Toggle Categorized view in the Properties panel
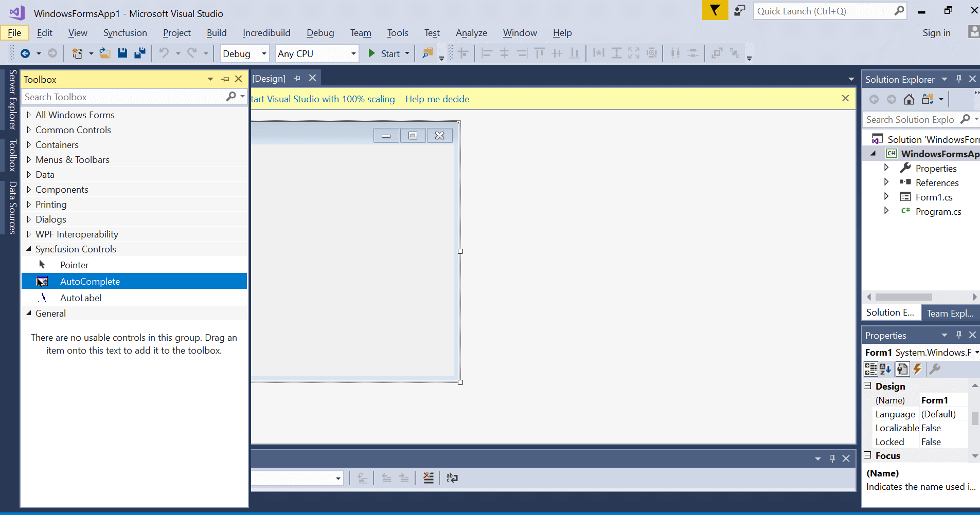The height and width of the screenshot is (515, 980). [x=871, y=369]
